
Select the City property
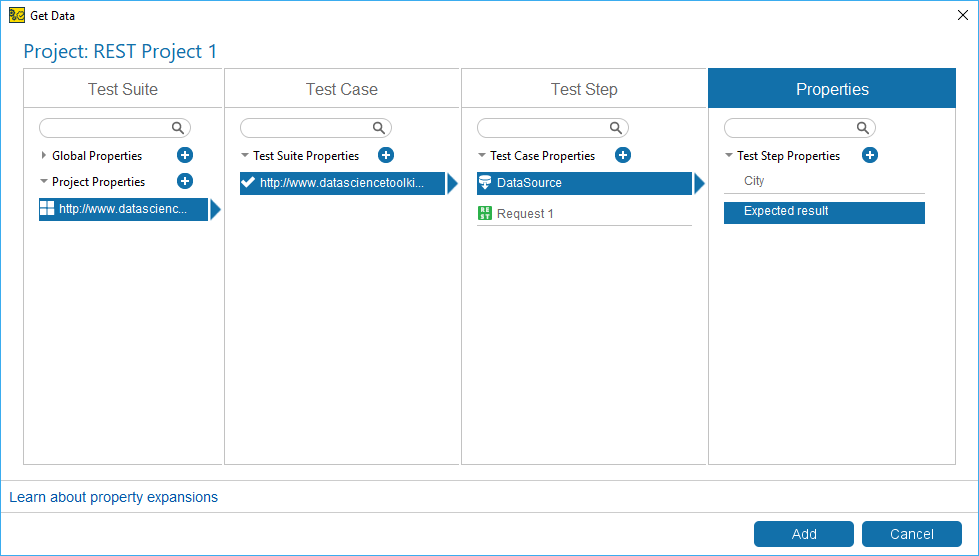point(754,181)
